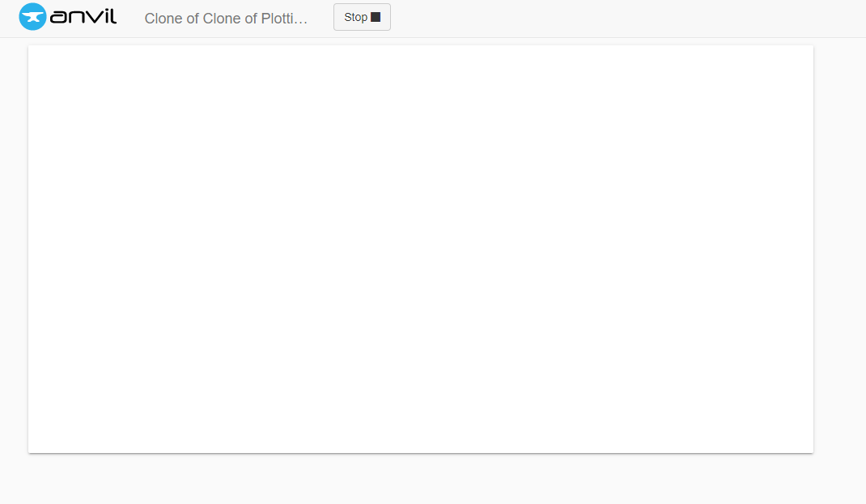This screenshot has height=504, width=866.
Task: Click the first word 'Clone' in the title
Action: (x=163, y=19)
